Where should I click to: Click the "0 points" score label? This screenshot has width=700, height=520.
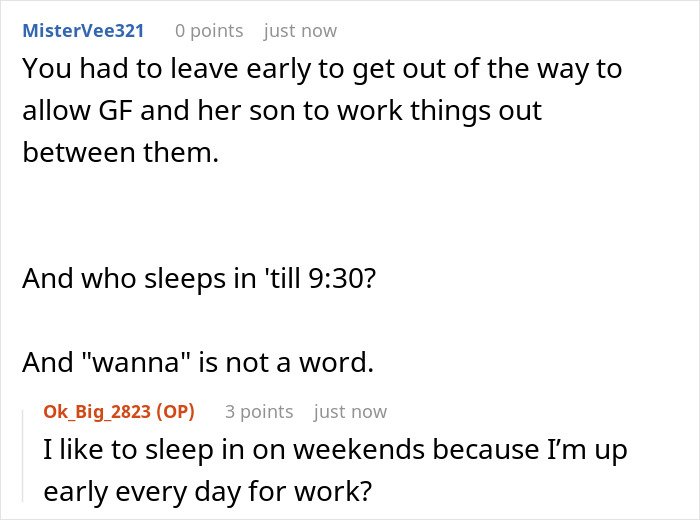(208, 30)
